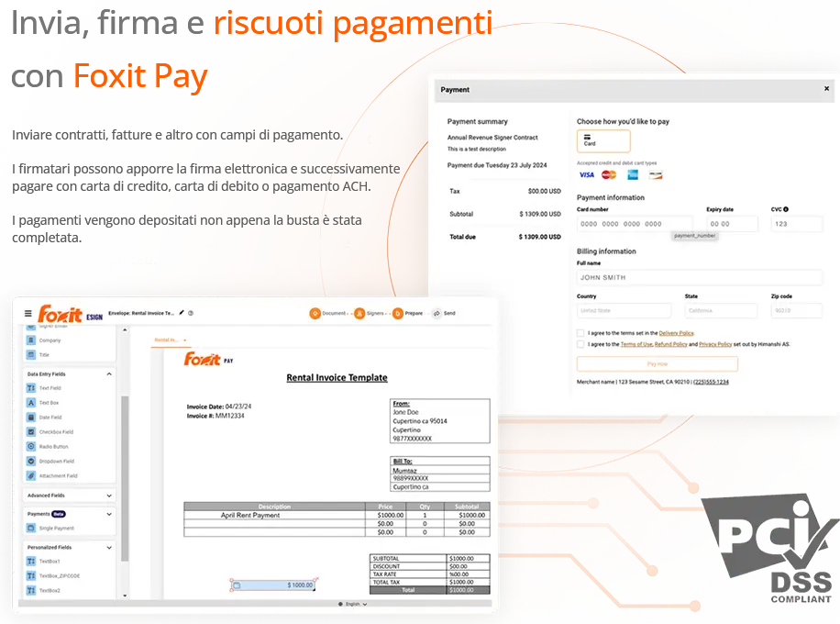Select the TextBox2 field icon
Image resolution: width=840 pixels, height=624 pixels.
click(x=31, y=590)
